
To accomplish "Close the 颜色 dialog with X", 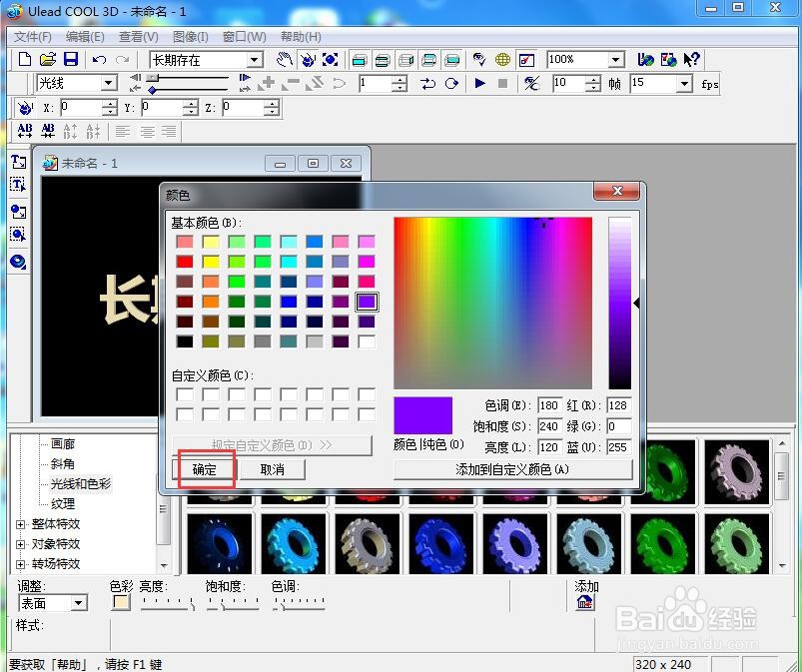I will [617, 192].
